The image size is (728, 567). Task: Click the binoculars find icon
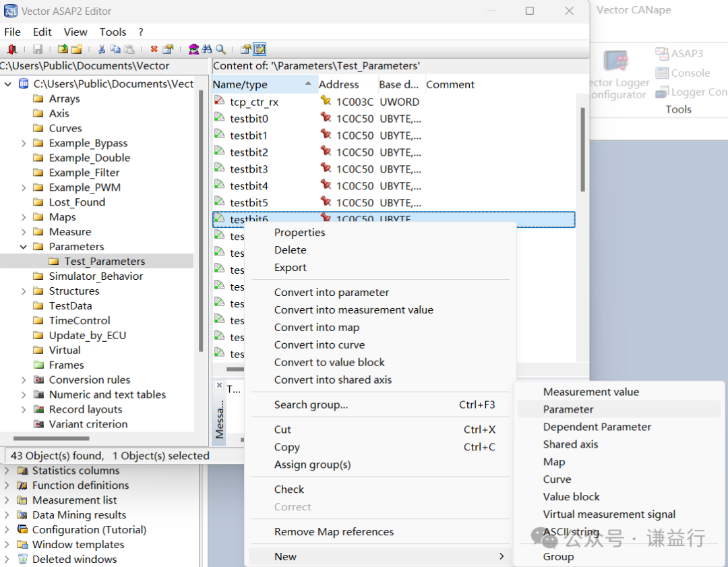207,49
